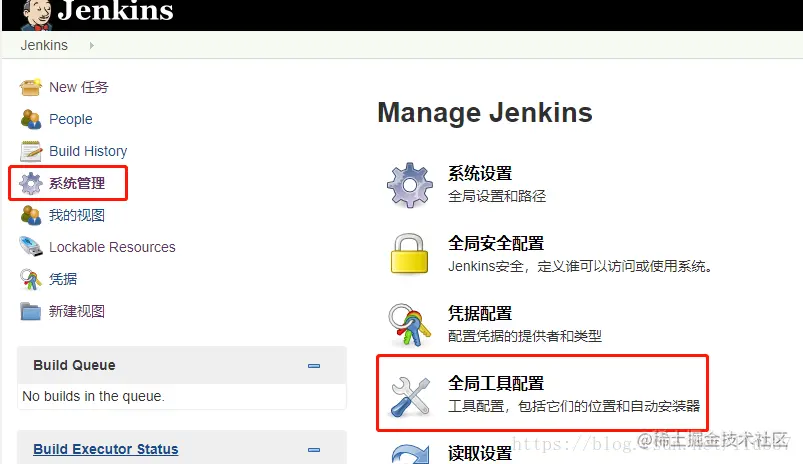This screenshot has height=464, width=803.
Task: Click the 工具配置，包括它们的位置和自动安装器 description
Action: (x=574, y=406)
